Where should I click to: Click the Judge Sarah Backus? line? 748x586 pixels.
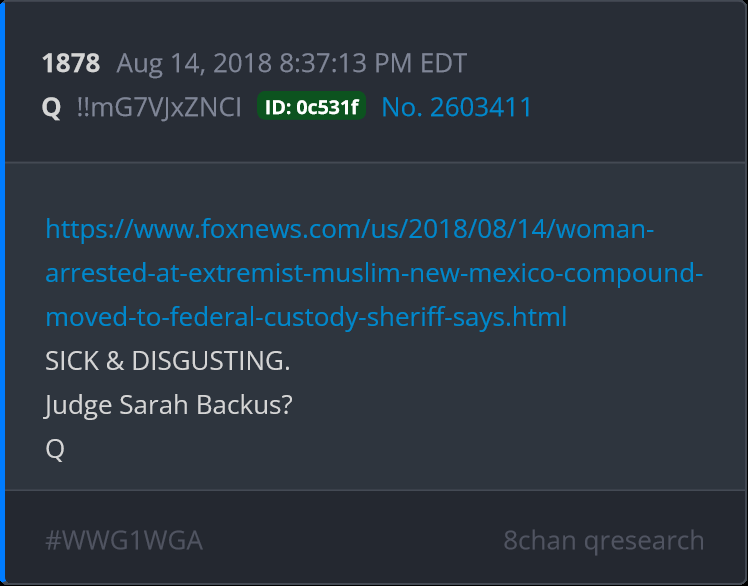tap(168, 405)
